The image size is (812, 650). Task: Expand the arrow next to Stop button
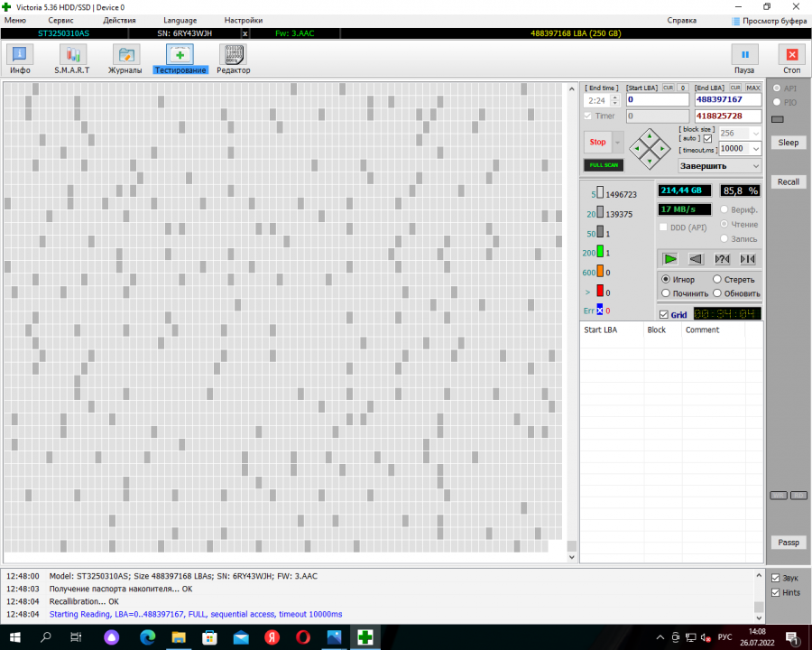tap(617, 142)
